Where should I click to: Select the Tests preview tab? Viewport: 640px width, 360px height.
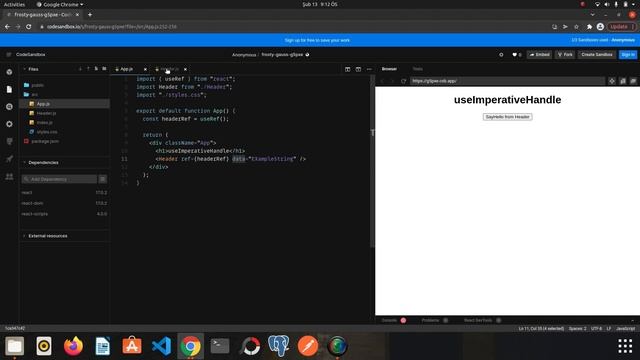pyautogui.click(x=418, y=69)
